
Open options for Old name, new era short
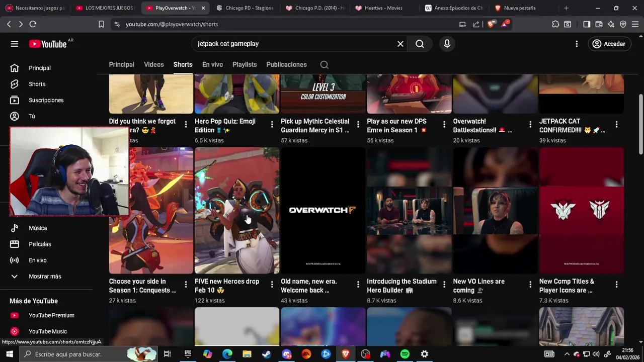click(x=358, y=285)
